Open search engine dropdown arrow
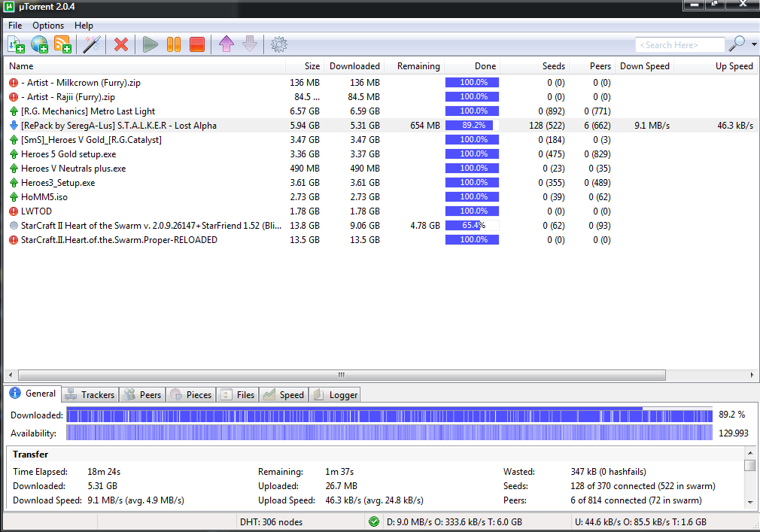This screenshot has width=760, height=532. 754,44
